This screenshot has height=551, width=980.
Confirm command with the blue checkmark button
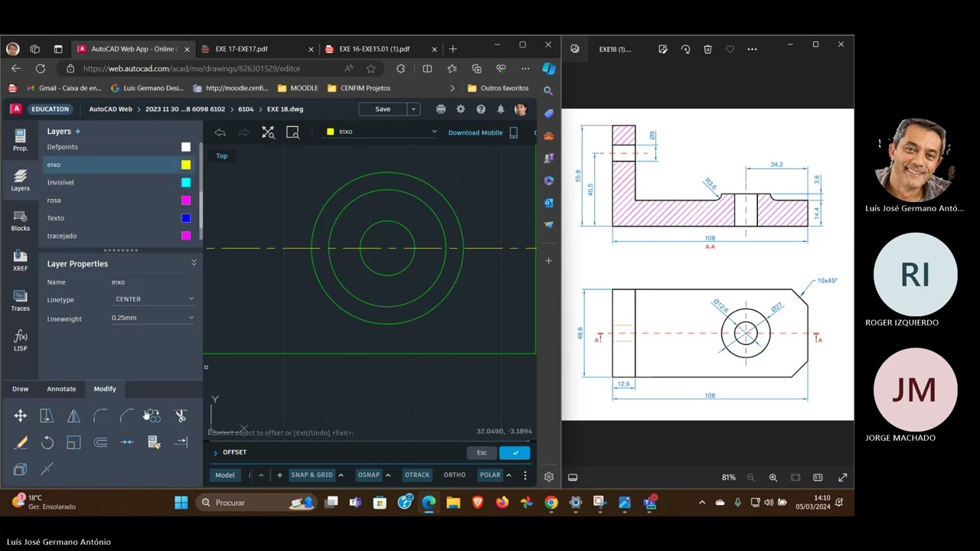tap(514, 453)
